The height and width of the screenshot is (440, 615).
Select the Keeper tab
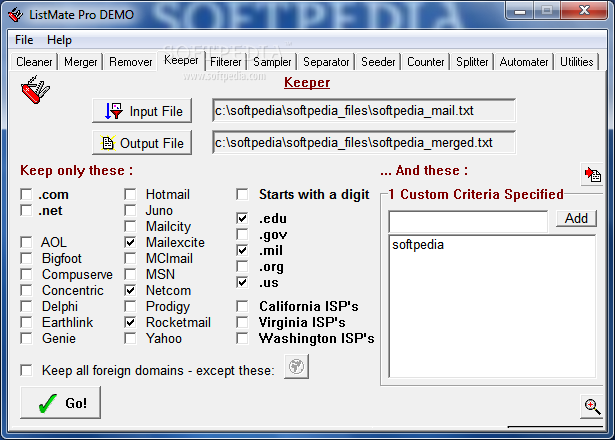click(181, 60)
